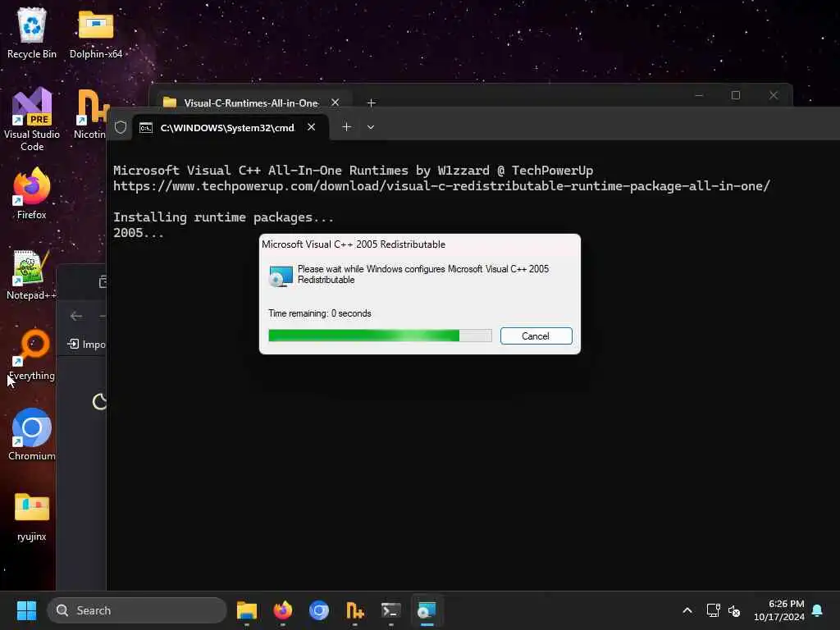This screenshot has height=630, width=840.
Task: Click the 'Time remaining: 0 seconds' text
Action: 320,313
